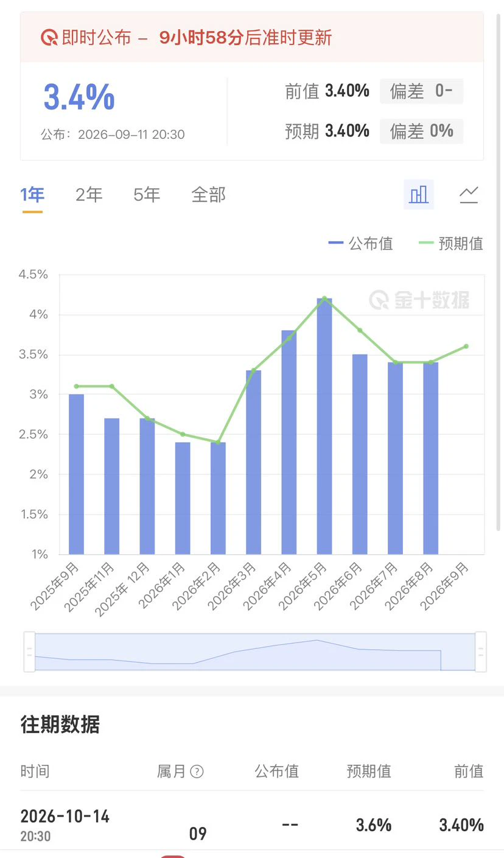This screenshot has width=504, height=858.
Task: Select the 2年 time range tab
Action: tap(89, 195)
